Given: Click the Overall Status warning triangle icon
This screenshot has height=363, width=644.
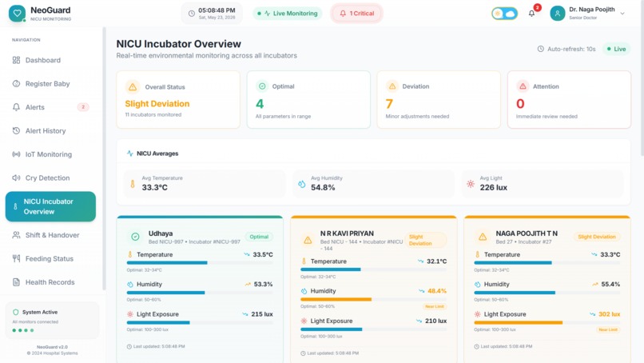Looking at the screenshot, I should point(133,86).
